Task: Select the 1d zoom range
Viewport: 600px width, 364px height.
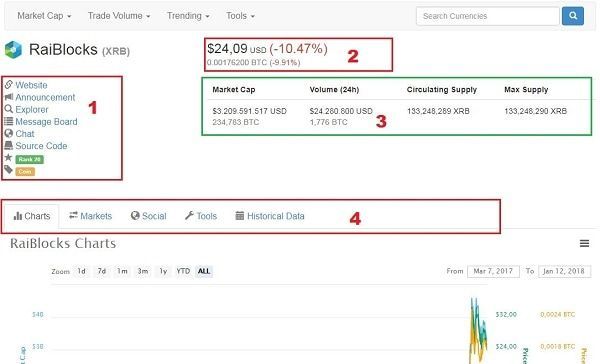Action: click(82, 271)
